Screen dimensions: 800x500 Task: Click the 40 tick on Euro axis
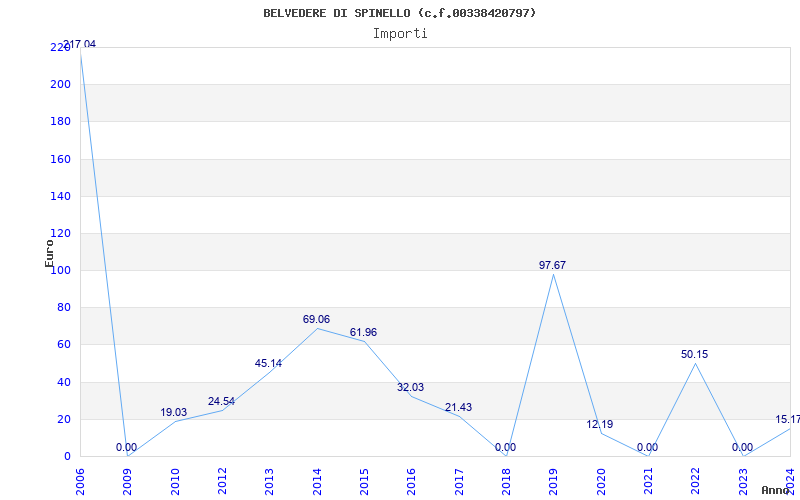click(63, 382)
